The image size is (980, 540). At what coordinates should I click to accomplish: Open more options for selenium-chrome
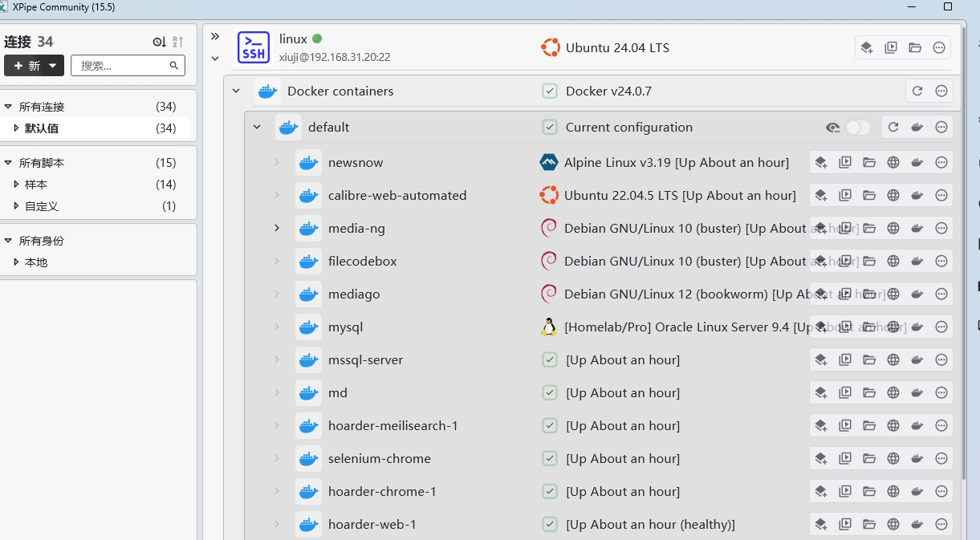[x=941, y=458]
